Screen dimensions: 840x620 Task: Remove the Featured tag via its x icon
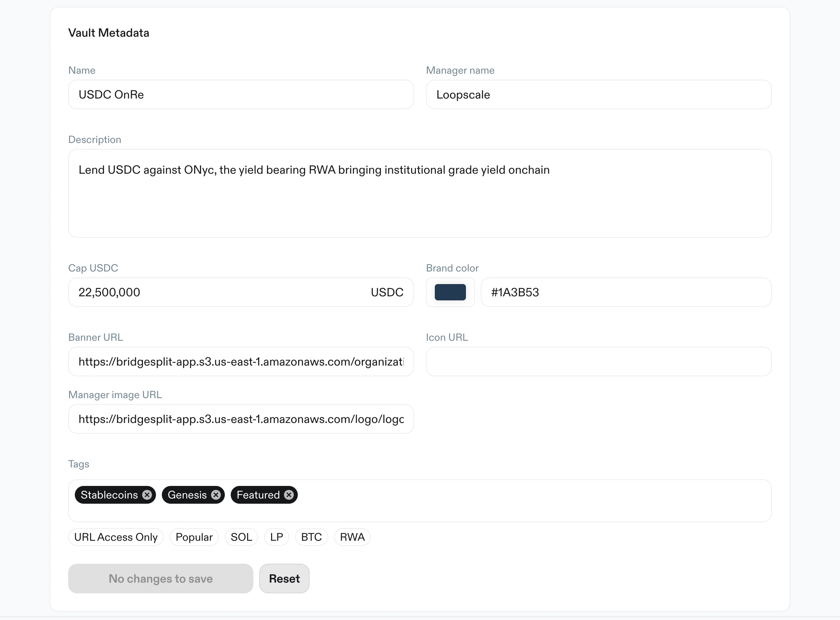click(x=289, y=495)
